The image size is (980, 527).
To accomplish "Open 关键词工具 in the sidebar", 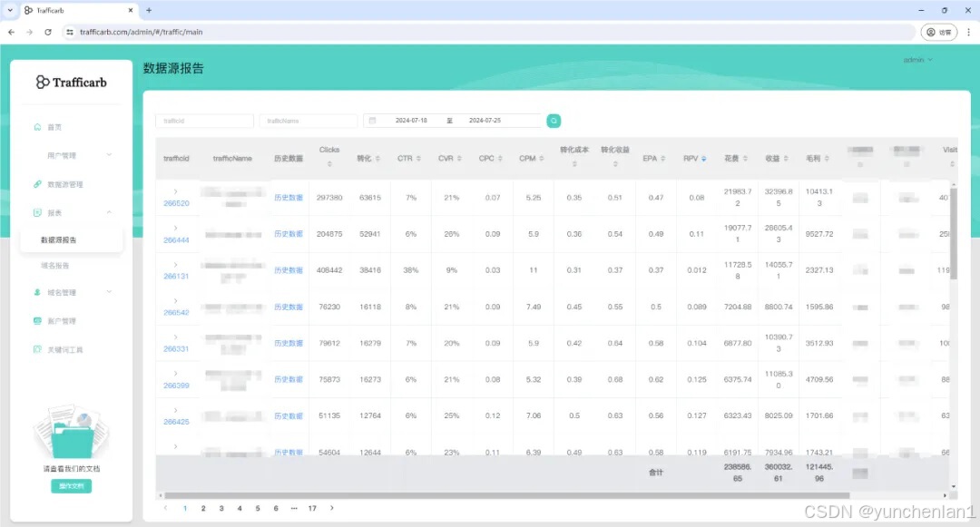I will [x=65, y=349].
